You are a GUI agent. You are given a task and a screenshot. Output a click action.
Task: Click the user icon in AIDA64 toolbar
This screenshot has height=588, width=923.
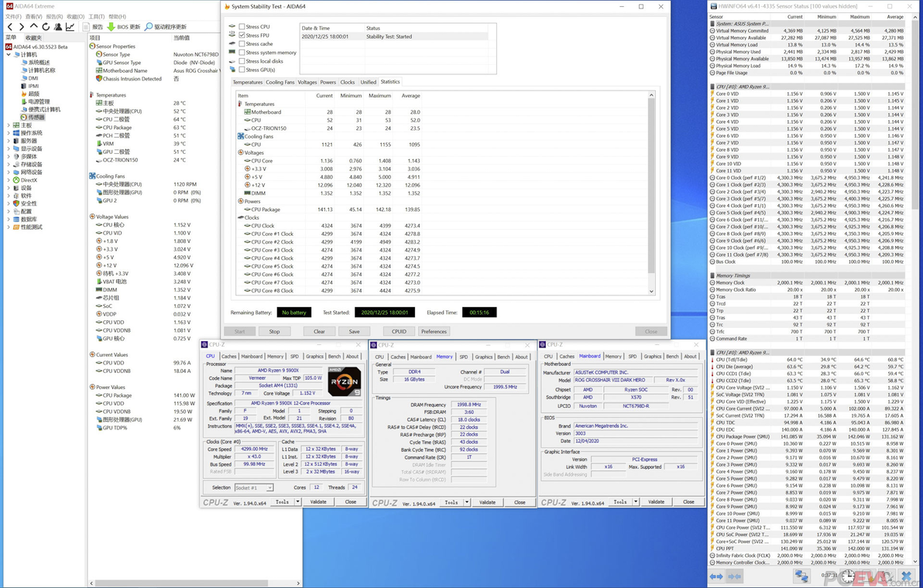tap(58, 27)
